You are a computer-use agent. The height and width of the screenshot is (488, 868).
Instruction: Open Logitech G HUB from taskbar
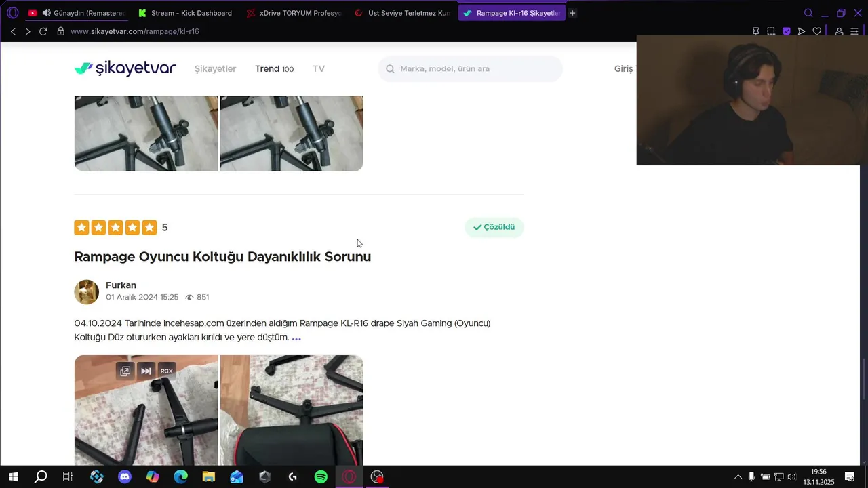point(293,477)
